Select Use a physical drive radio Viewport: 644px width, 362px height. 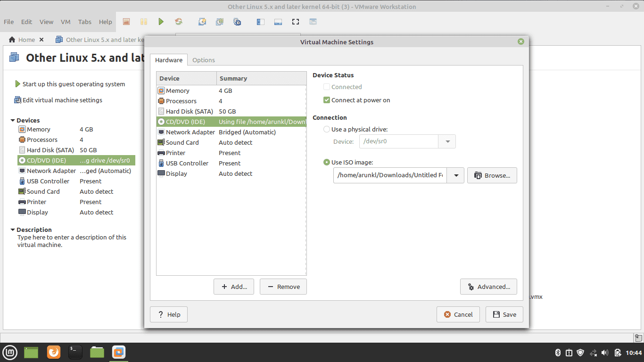click(327, 129)
